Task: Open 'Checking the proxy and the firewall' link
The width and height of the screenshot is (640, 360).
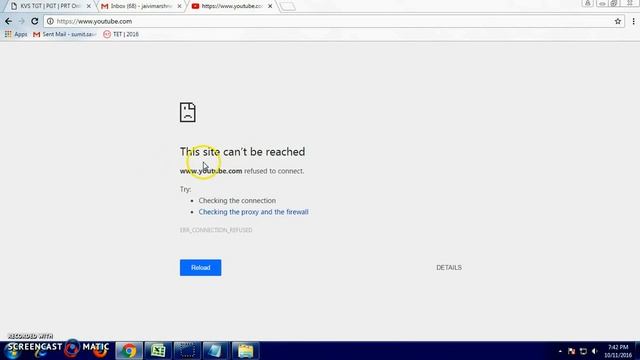Action: (253, 212)
